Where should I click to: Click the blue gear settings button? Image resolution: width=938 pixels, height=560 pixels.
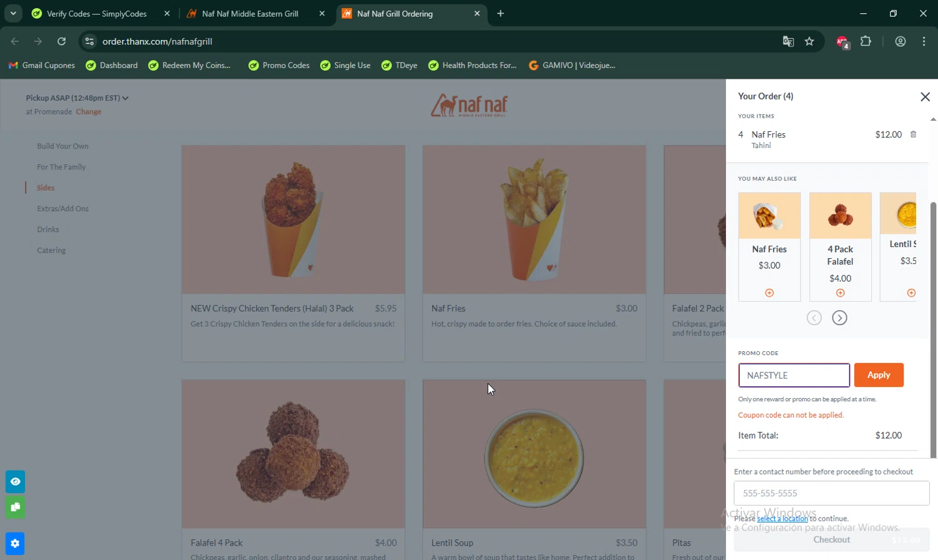[x=16, y=544]
